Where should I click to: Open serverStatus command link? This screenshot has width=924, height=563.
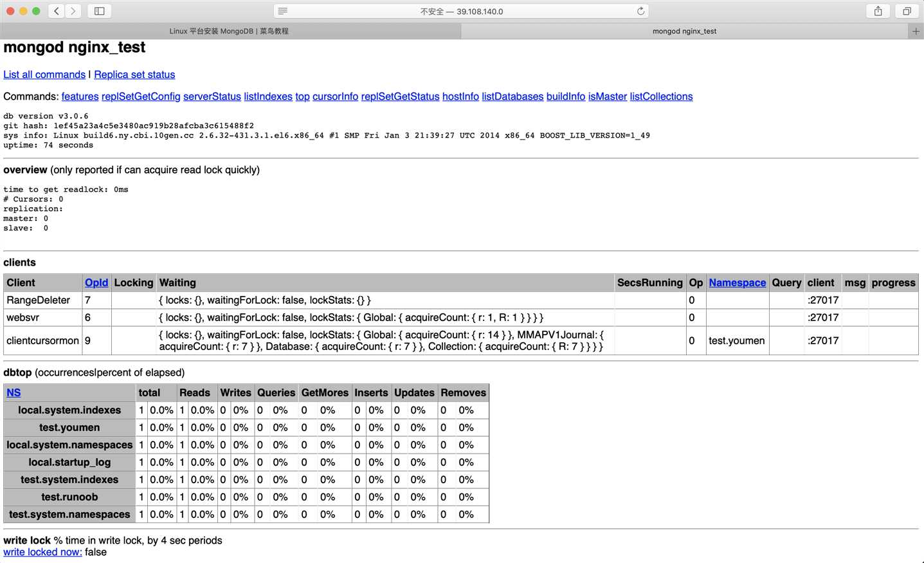click(212, 97)
